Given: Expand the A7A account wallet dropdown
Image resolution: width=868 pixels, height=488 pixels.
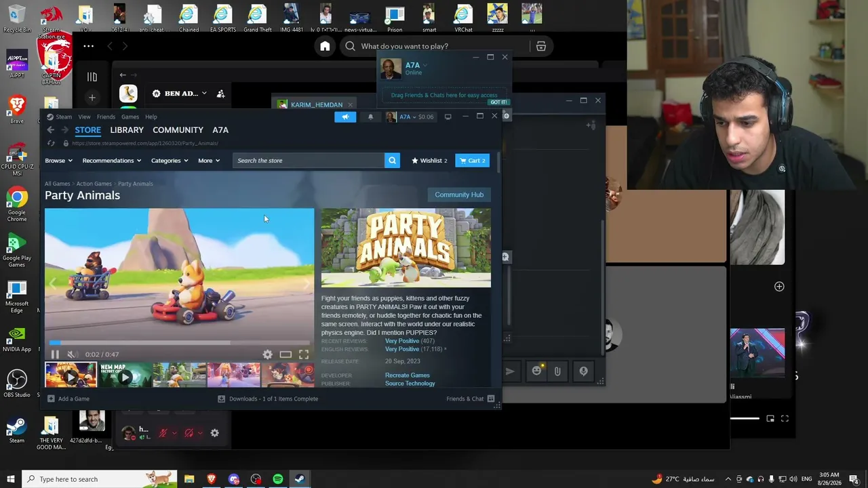Looking at the screenshot, I should (x=410, y=117).
